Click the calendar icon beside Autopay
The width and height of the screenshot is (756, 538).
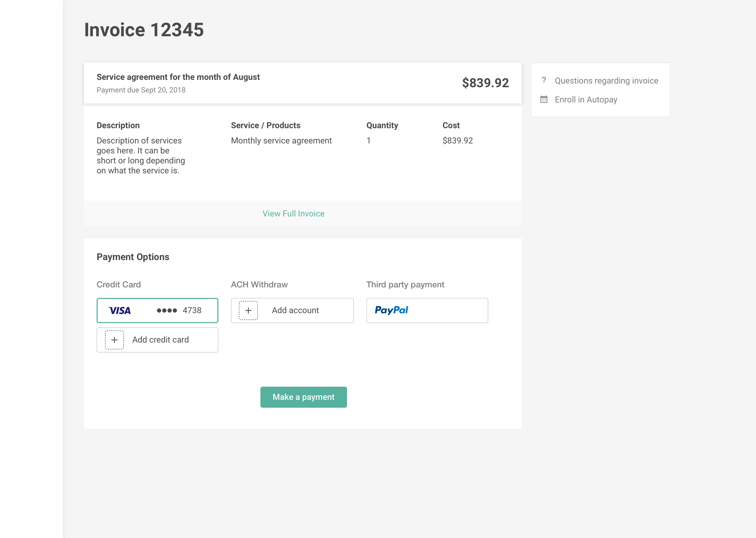544,99
